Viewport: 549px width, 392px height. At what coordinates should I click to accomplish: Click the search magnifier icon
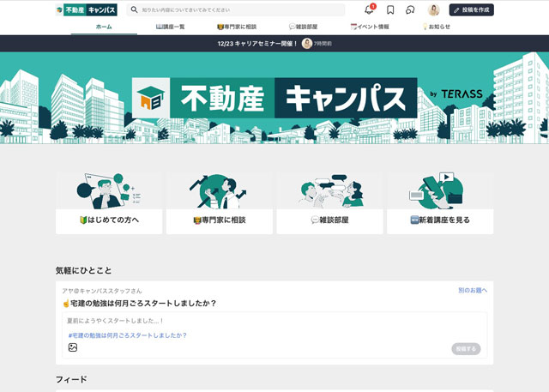134,9
